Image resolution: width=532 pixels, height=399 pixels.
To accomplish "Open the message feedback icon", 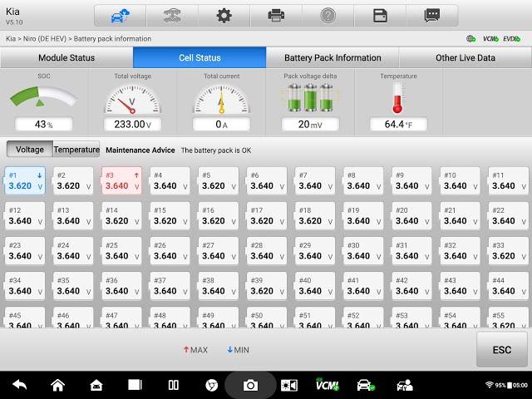I will [x=432, y=16].
